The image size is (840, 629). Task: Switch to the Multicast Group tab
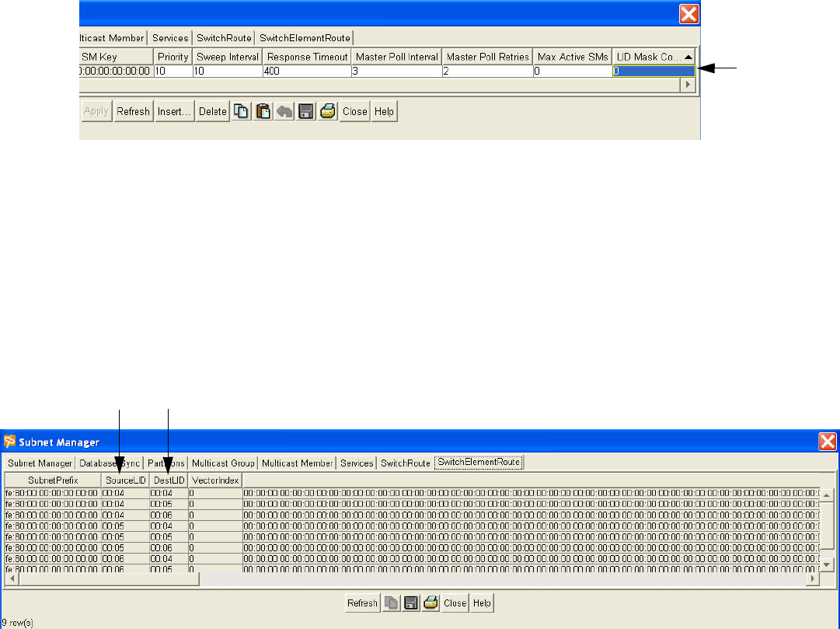tap(224, 463)
